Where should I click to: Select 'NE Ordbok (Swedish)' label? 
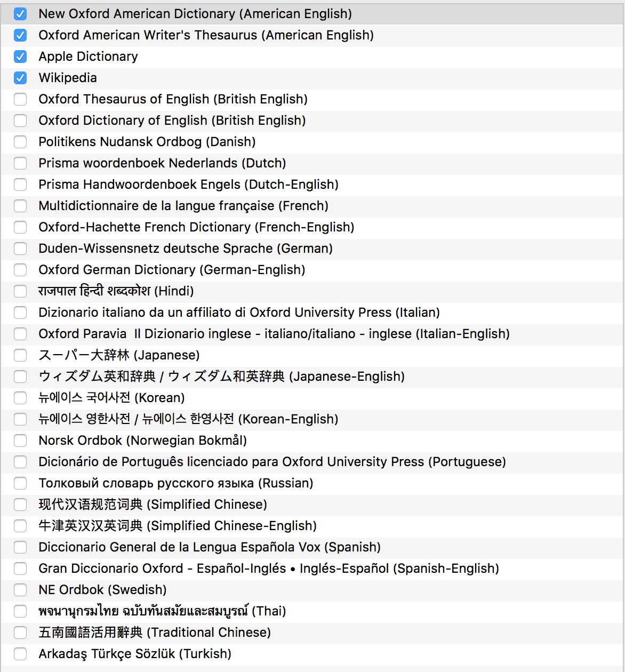pos(102,590)
